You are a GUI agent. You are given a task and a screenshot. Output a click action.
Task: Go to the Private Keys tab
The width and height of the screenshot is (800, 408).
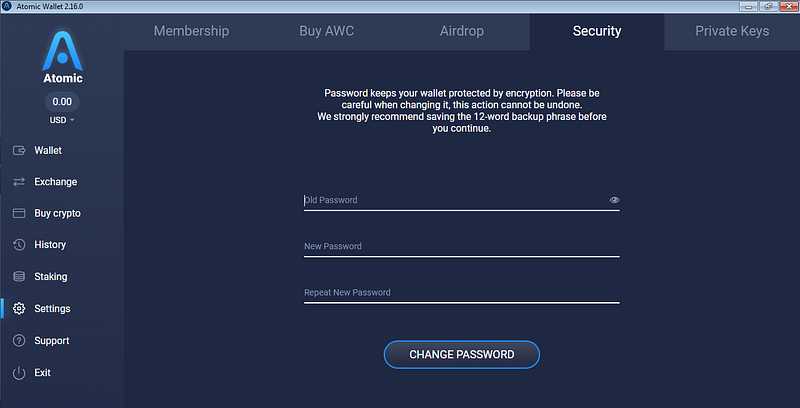pos(732,31)
